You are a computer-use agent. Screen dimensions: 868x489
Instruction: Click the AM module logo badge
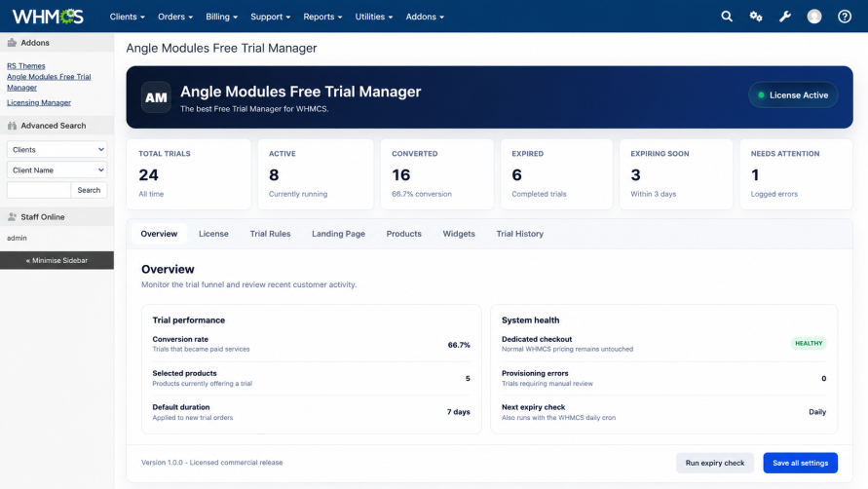coord(156,97)
